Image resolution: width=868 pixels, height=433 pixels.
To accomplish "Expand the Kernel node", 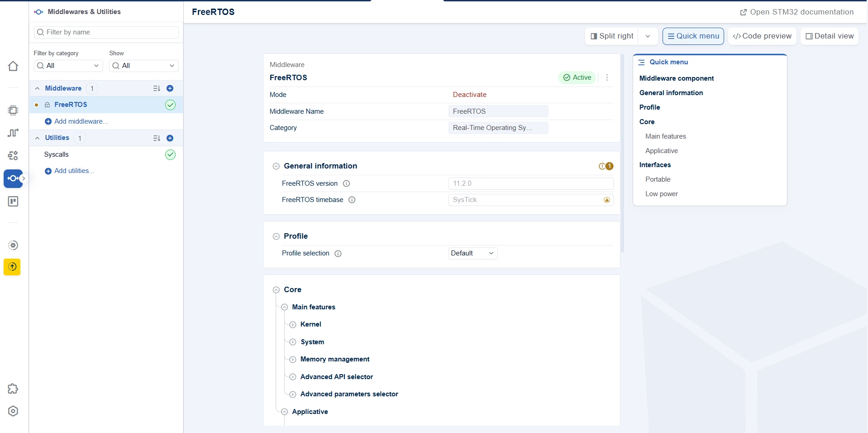I will coord(293,325).
